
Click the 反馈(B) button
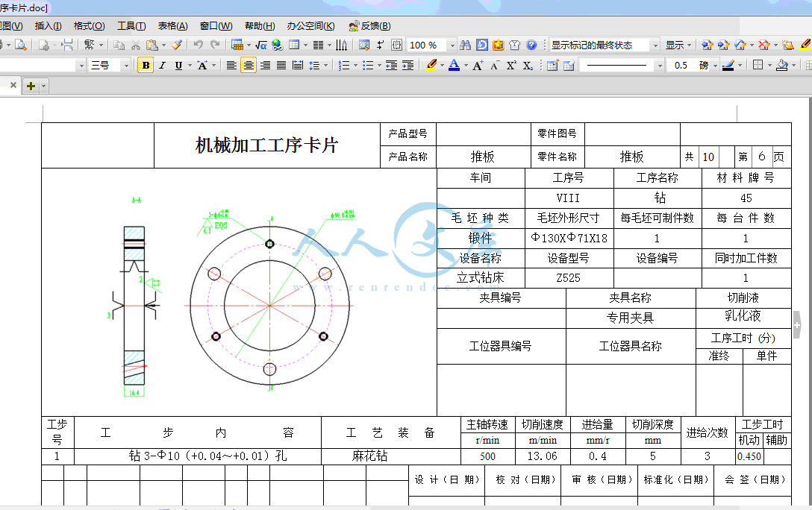[369, 26]
